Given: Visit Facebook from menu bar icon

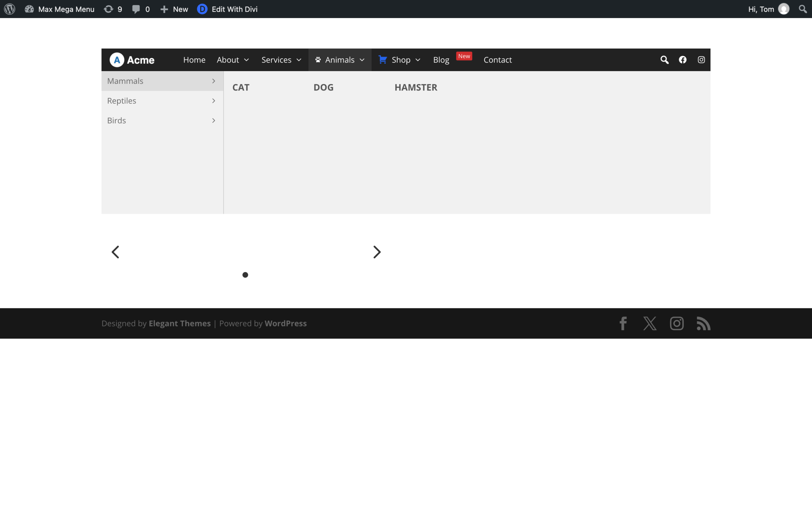Looking at the screenshot, I should (683, 60).
